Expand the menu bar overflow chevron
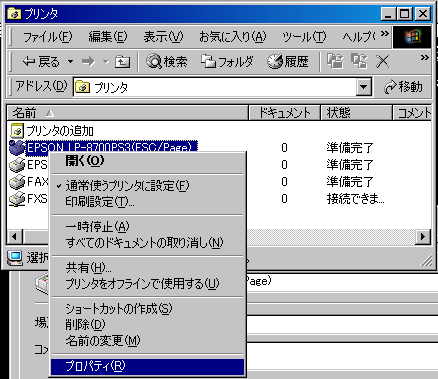Viewport: 438px width, 379px height. (x=384, y=33)
